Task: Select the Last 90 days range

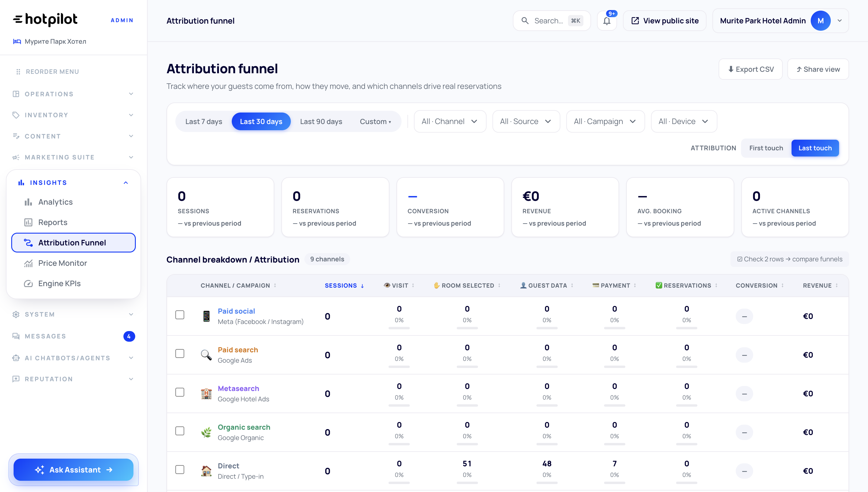Action: [321, 121]
